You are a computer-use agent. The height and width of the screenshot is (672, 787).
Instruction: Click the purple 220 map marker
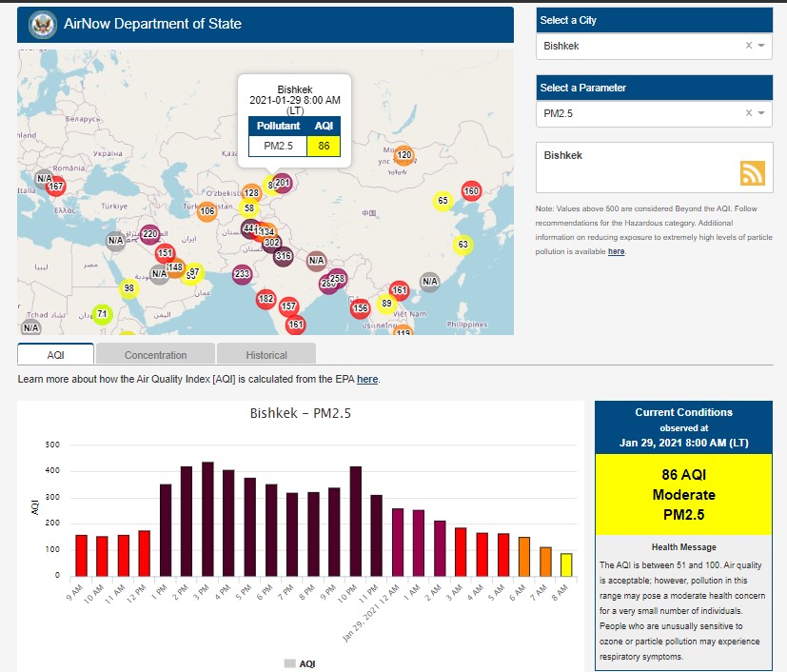click(149, 233)
